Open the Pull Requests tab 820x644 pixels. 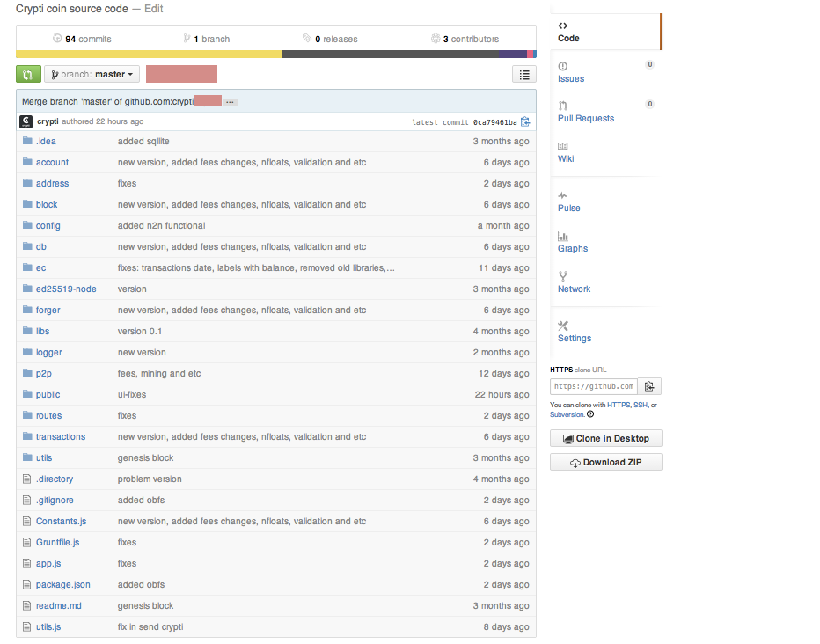point(586,119)
